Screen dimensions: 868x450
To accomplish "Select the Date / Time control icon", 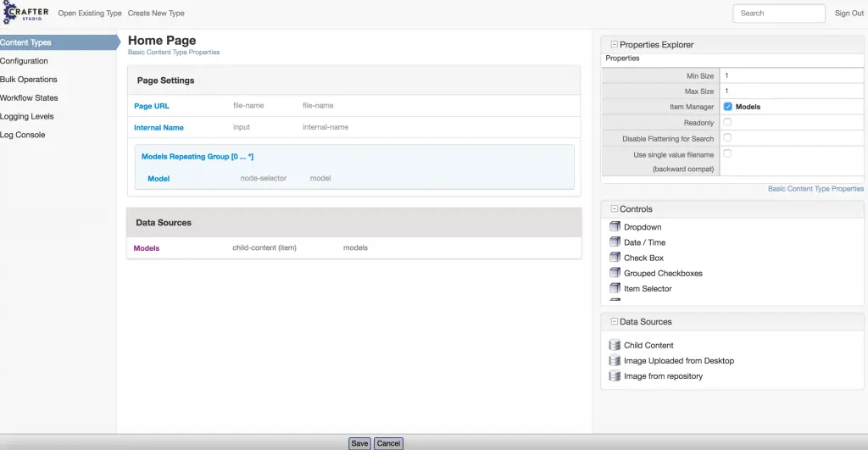I will point(615,242).
